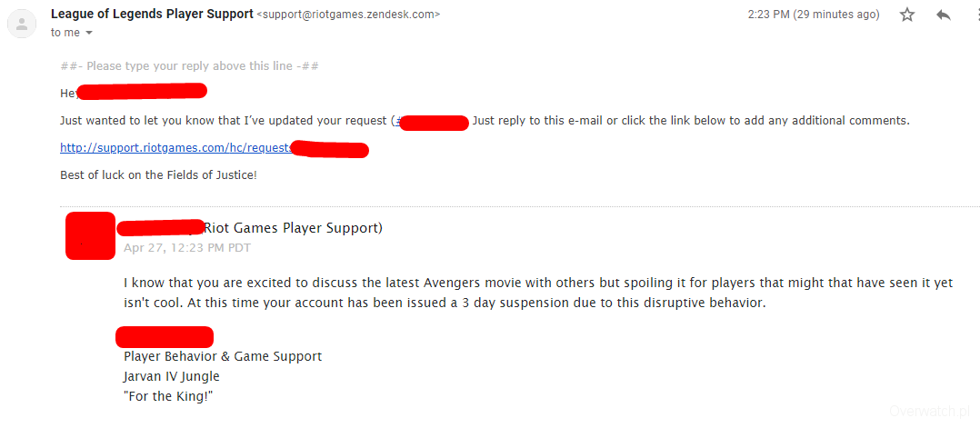
Task: Click "Riot Games Player Support)" agent label
Action: point(293,228)
